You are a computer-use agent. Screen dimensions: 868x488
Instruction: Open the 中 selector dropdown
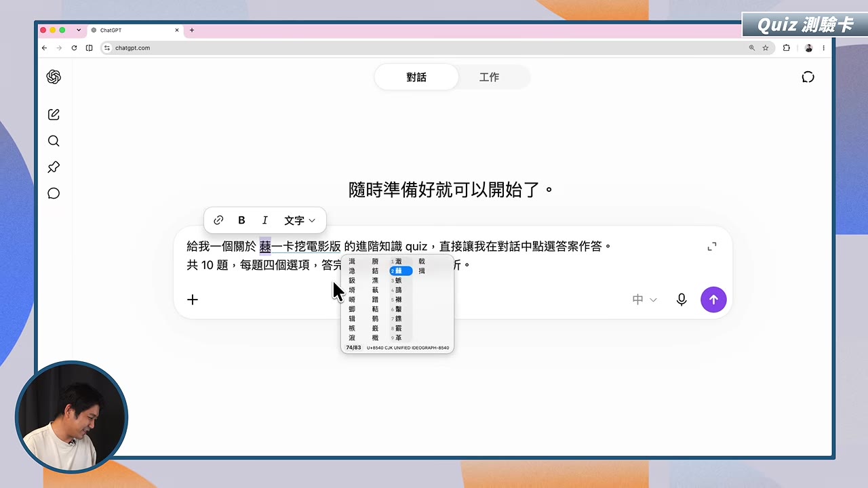pos(644,300)
